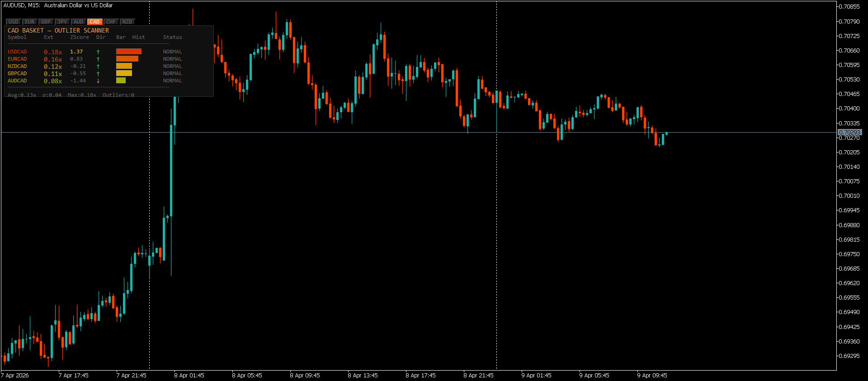Select the EUR currency tab
The width and height of the screenshot is (868, 381).
click(30, 22)
